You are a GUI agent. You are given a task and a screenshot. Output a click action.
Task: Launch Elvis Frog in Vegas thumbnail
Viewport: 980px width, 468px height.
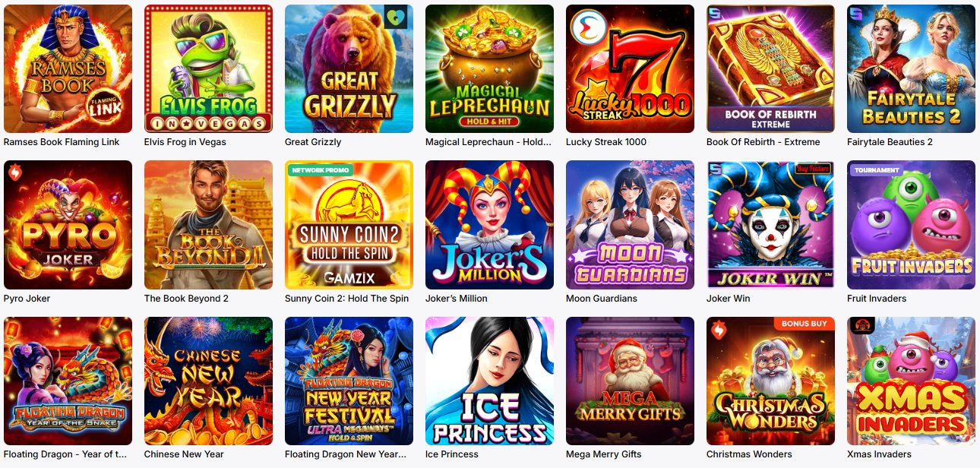pos(208,69)
